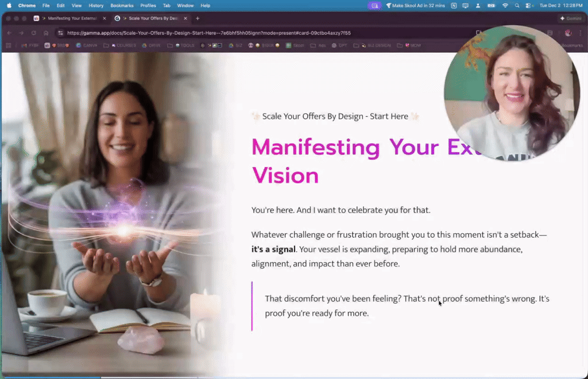Screen dimensions: 588x379
Task: Open Control Center
Action: pyautogui.click(x=529, y=6)
